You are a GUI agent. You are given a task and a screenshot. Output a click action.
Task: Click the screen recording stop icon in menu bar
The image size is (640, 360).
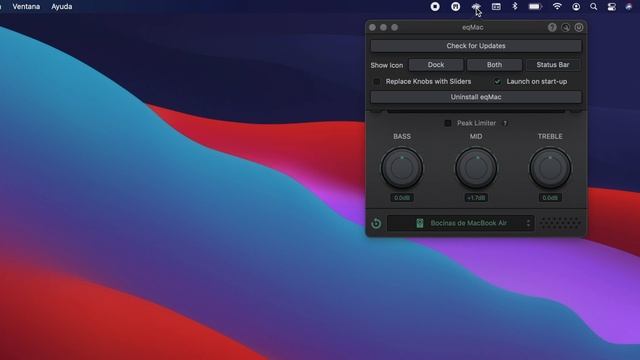coord(435,7)
